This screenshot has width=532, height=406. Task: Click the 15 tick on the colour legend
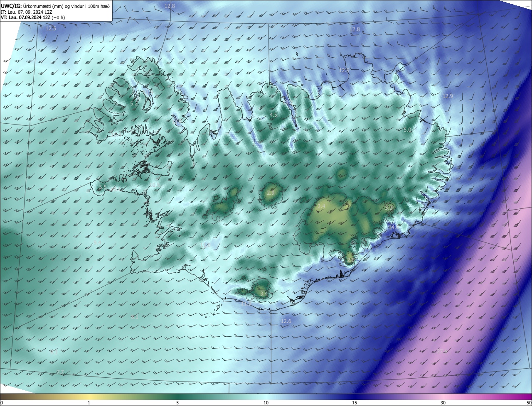355,403
